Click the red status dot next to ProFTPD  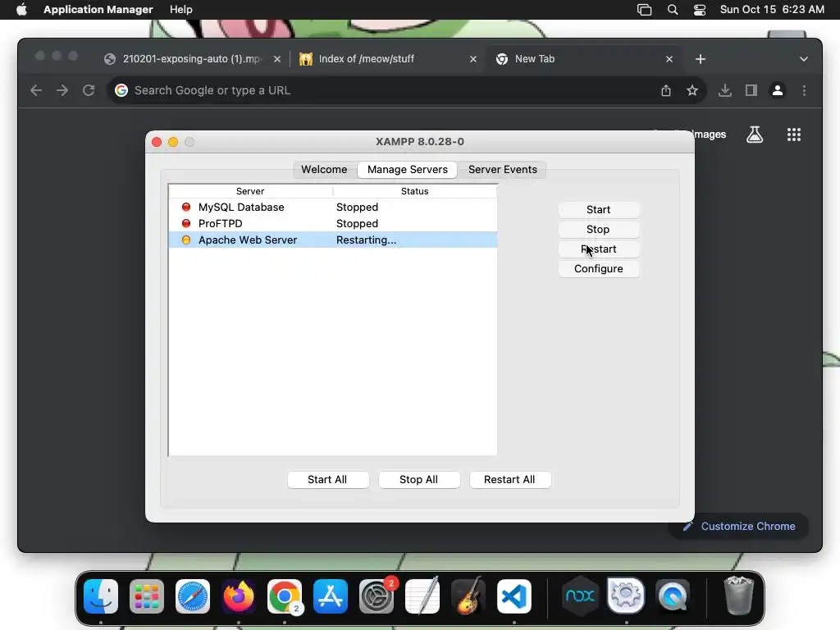point(186,223)
